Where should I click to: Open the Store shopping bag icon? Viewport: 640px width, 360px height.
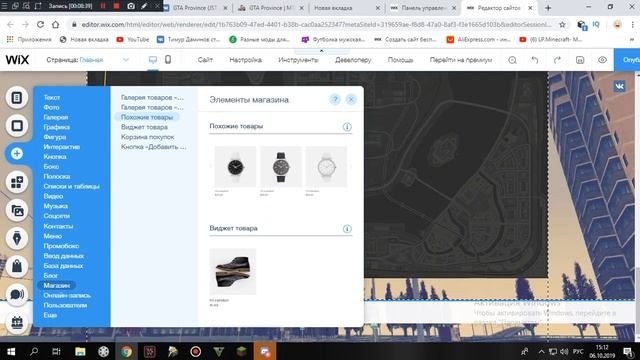pyautogui.click(x=17, y=267)
